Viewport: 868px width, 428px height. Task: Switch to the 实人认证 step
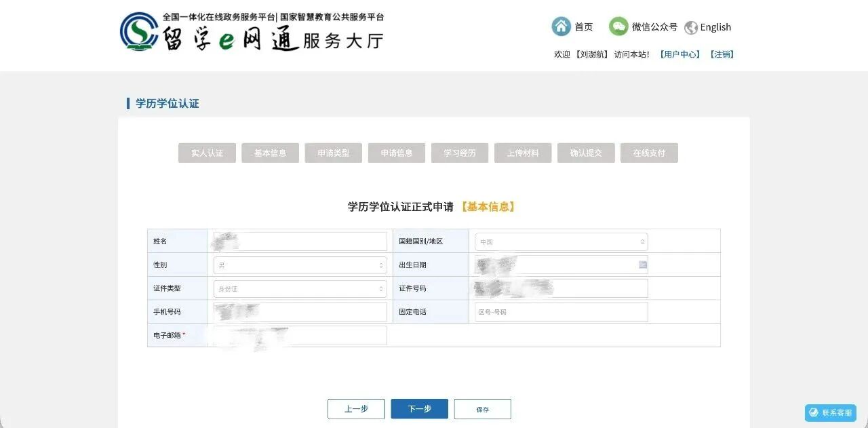tap(207, 153)
